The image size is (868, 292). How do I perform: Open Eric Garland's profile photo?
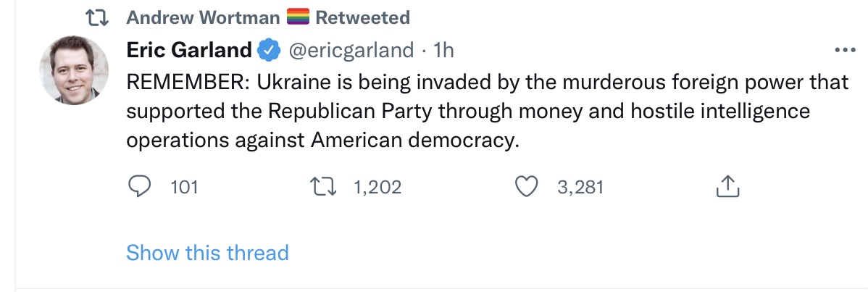tap(74, 70)
